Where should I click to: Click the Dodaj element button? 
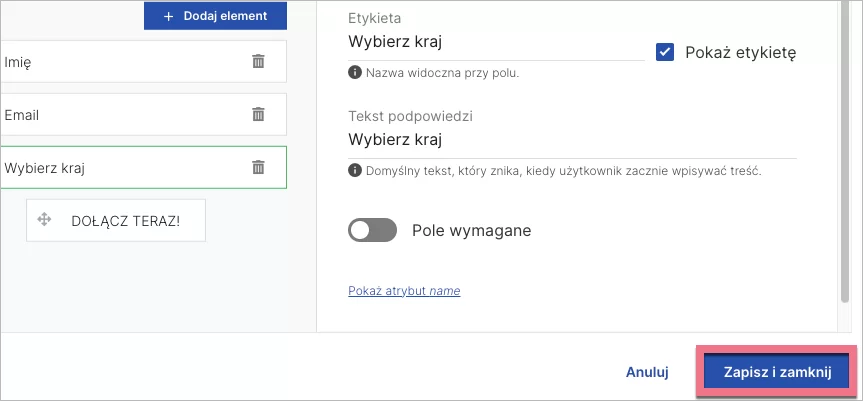coord(215,16)
